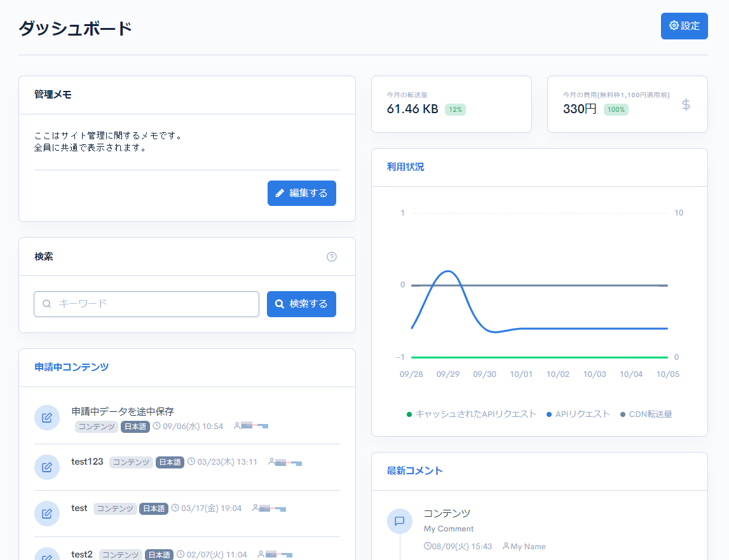
Task: Click the user icon next to My Name
Action: [507, 545]
